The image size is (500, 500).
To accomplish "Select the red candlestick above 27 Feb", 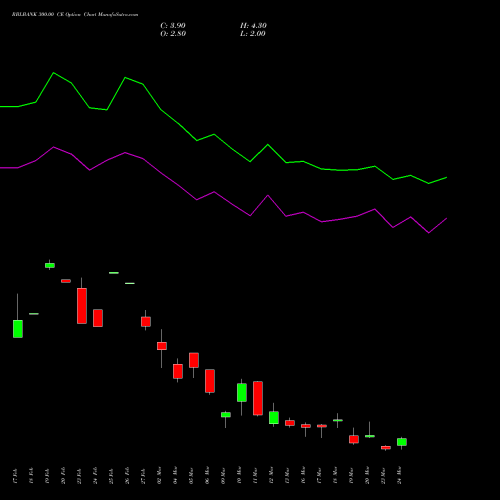I will [x=146, y=322].
